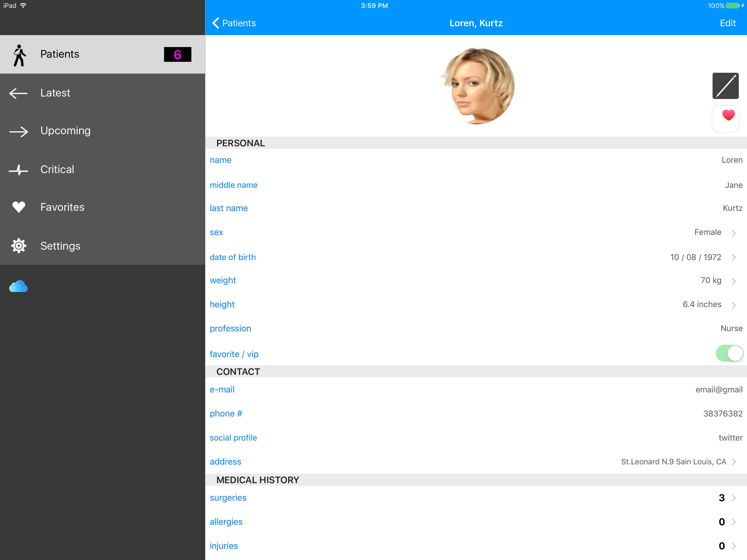This screenshot has height=560, width=747.
Task: Select Latest in the sidebar menu
Action: click(x=102, y=93)
